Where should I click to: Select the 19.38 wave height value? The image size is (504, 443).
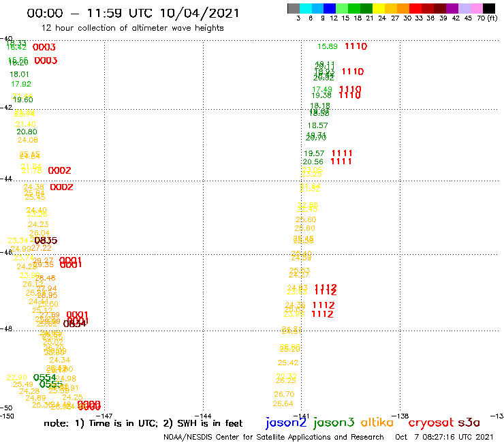[x=321, y=95]
